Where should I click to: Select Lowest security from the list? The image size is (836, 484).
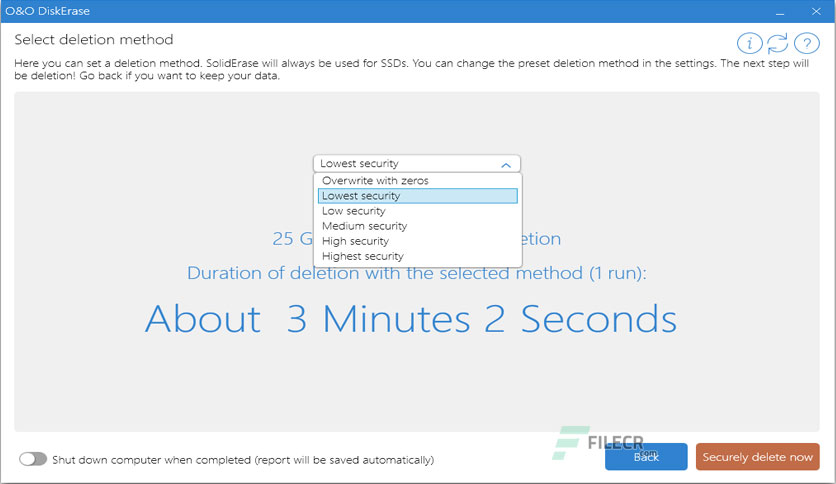pyautogui.click(x=417, y=196)
